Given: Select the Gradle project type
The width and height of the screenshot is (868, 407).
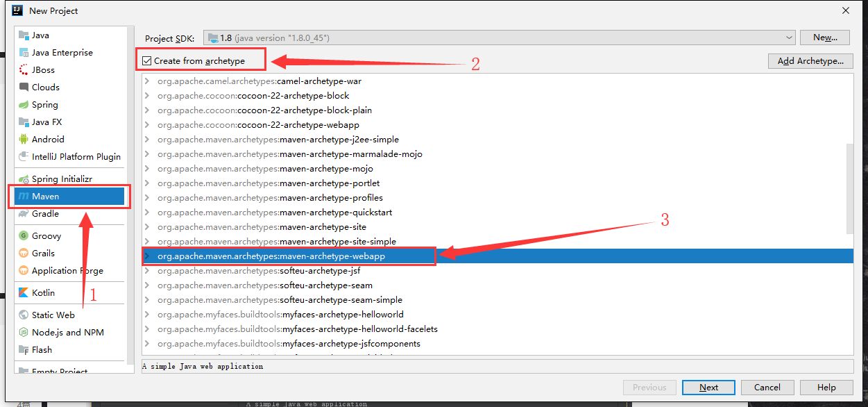Looking at the screenshot, I should (70, 214).
